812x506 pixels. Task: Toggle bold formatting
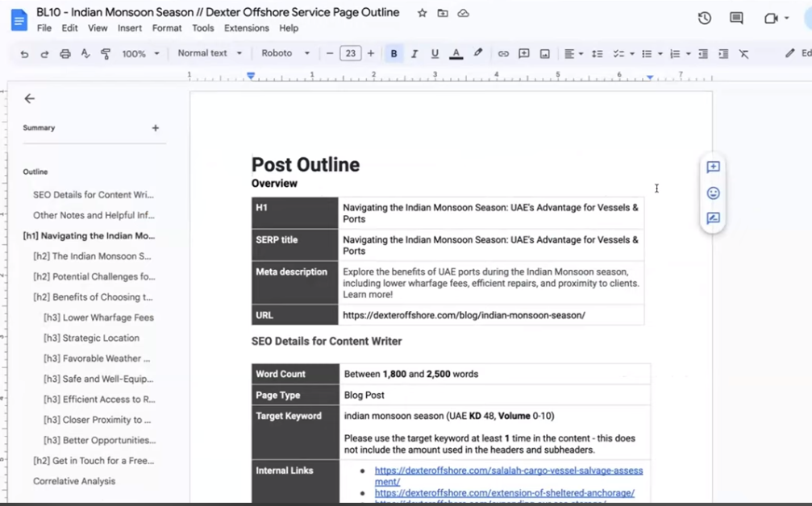pyautogui.click(x=394, y=54)
